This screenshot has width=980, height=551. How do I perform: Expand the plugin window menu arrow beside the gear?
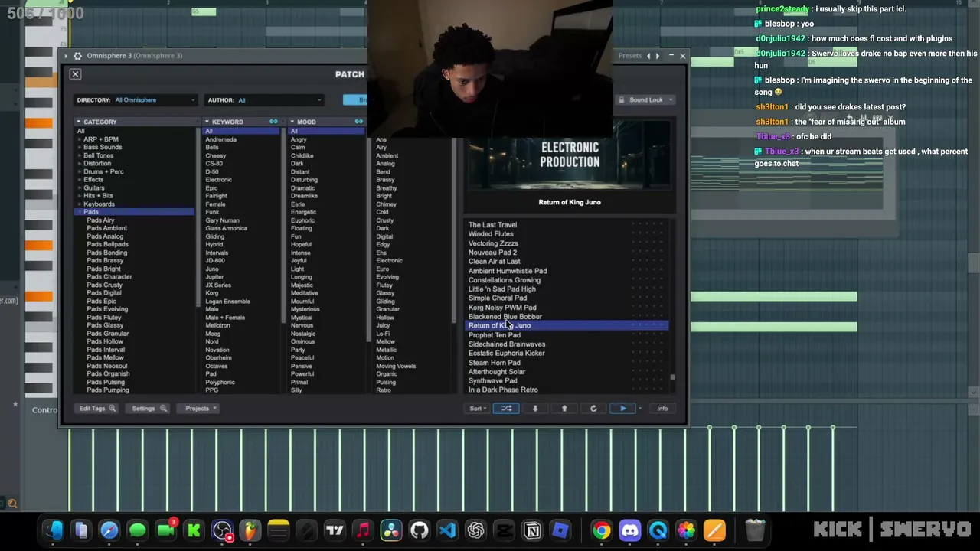pyautogui.click(x=67, y=56)
